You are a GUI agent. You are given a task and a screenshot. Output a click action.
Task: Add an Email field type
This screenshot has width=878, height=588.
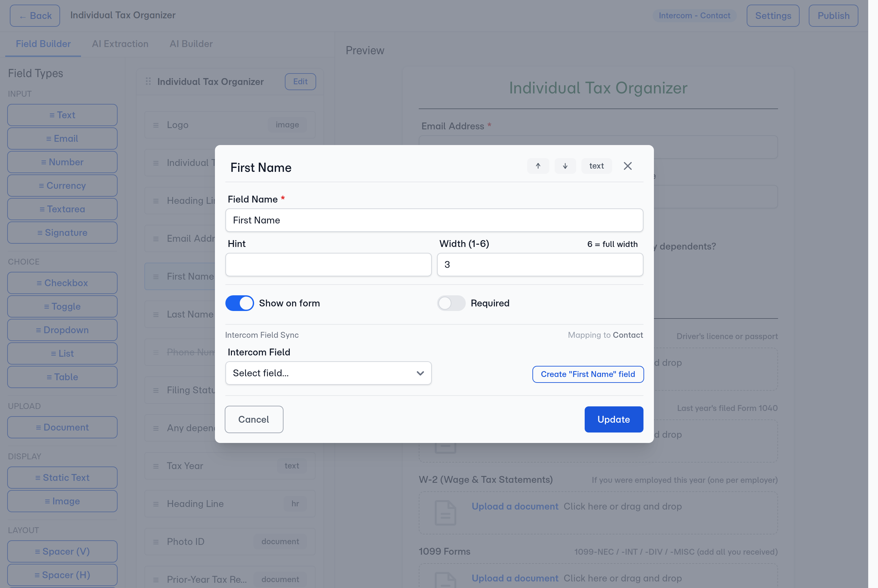point(62,139)
